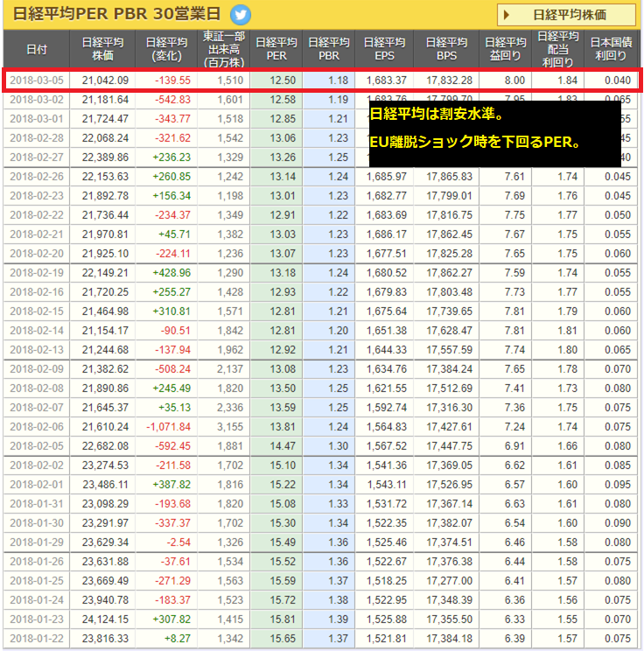Click change value -2.54
This screenshot has width=644, height=651.
178,542
